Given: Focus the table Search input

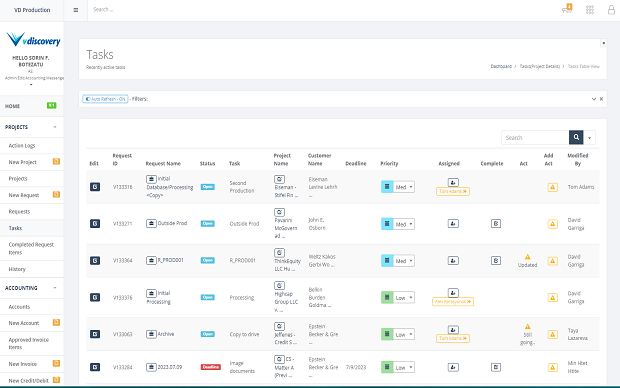Looking at the screenshot, I should coord(535,138).
